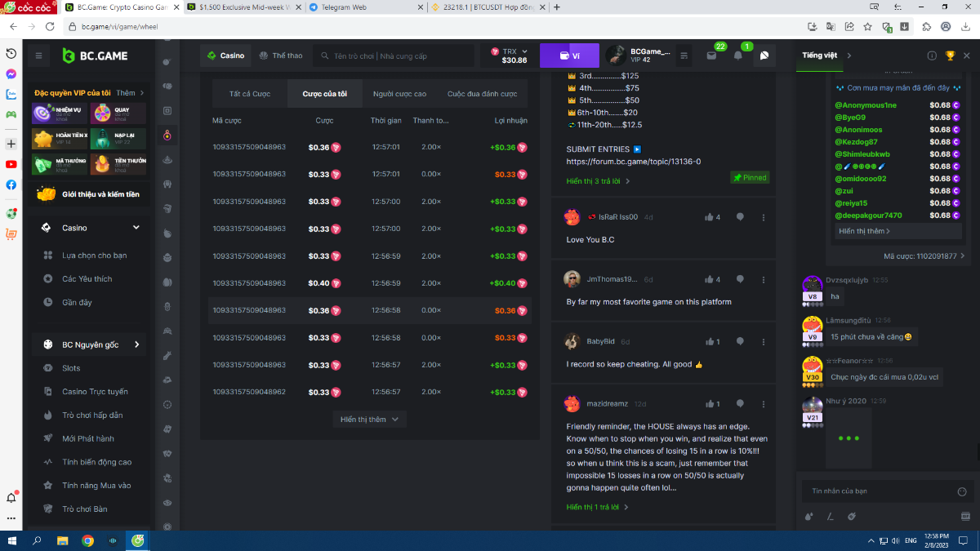Viewport: 980px width, 551px height.
Task: Open the mail inbox icon with 22 badge
Action: [711, 56]
